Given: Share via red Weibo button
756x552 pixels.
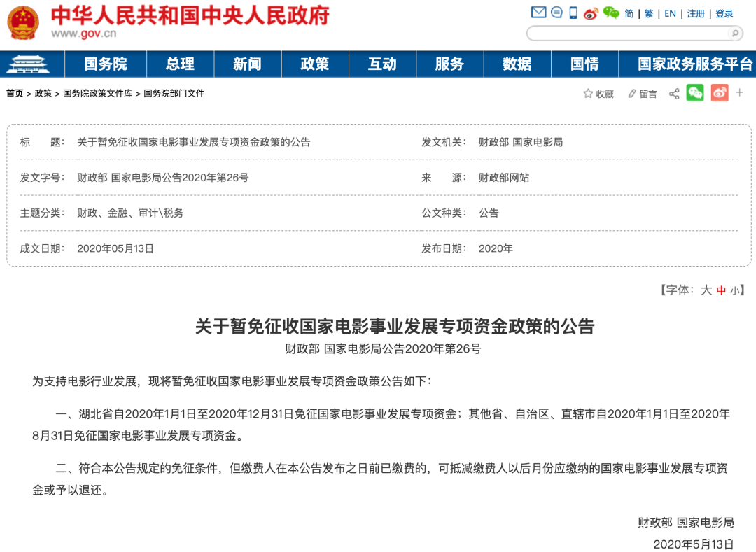Looking at the screenshot, I should pos(720,93).
